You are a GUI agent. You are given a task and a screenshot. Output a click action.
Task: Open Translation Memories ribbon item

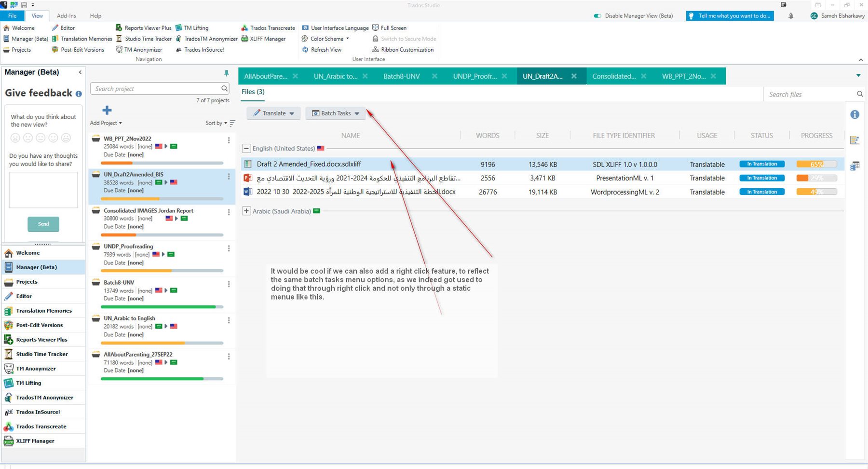pos(81,39)
